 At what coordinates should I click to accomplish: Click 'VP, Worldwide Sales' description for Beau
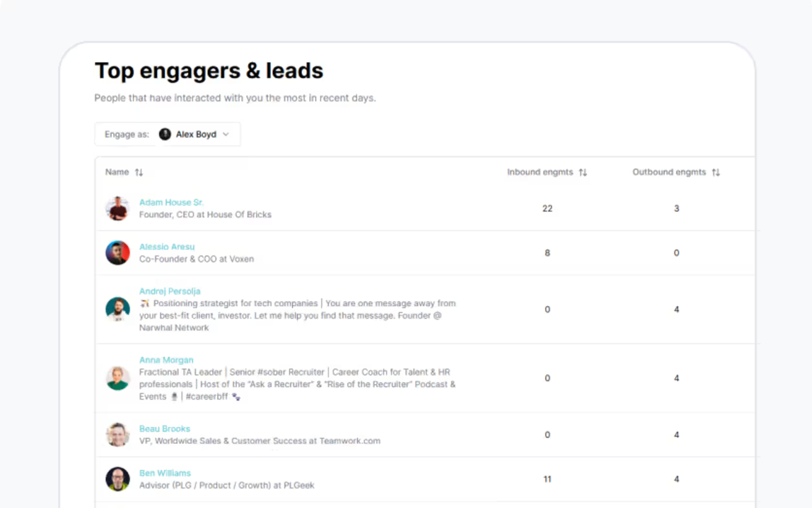(x=259, y=441)
